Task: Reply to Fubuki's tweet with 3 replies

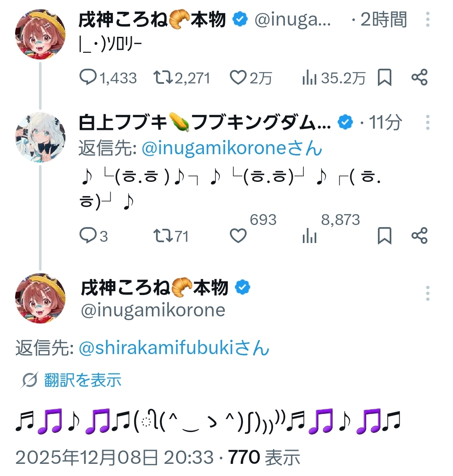Action: (88, 236)
